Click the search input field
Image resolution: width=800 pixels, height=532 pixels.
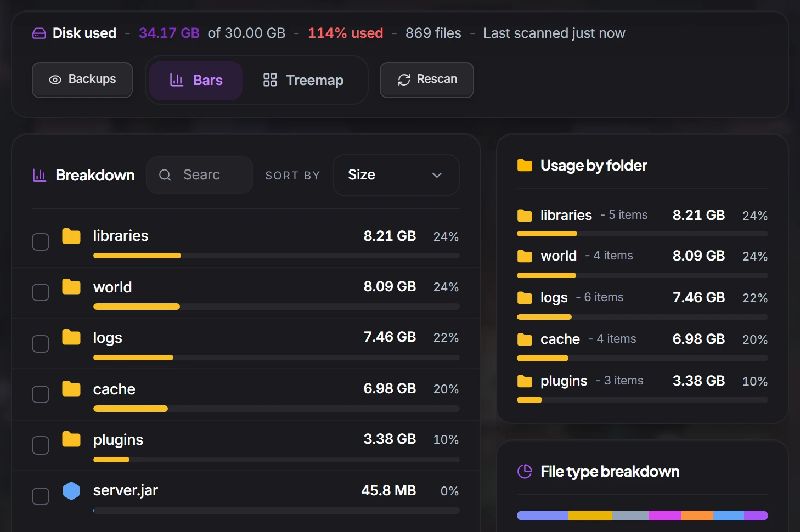(x=200, y=175)
